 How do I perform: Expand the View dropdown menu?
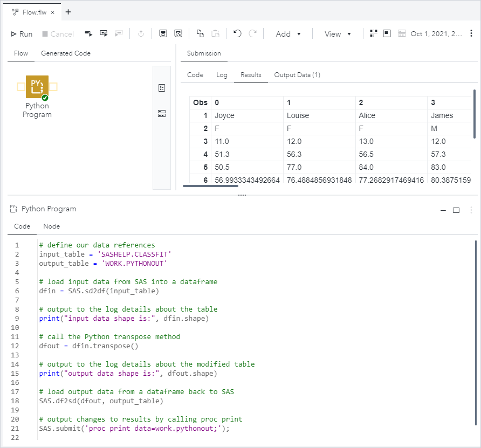338,34
